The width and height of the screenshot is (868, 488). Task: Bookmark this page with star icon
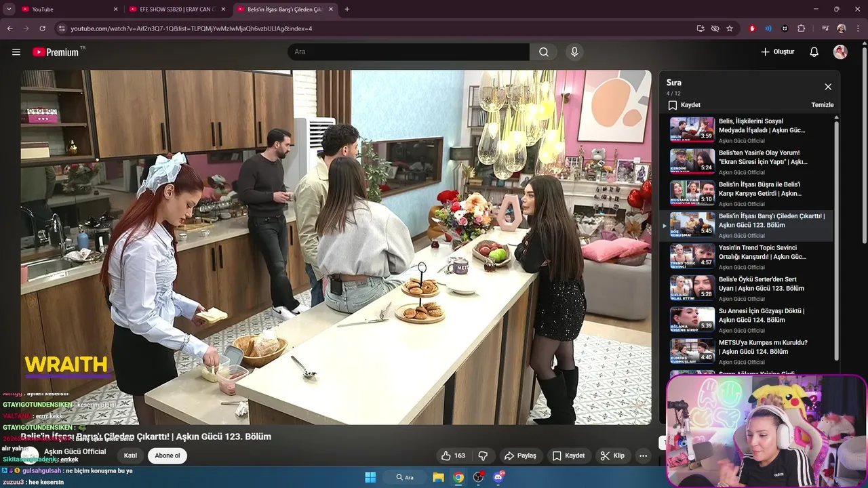coord(730,28)
